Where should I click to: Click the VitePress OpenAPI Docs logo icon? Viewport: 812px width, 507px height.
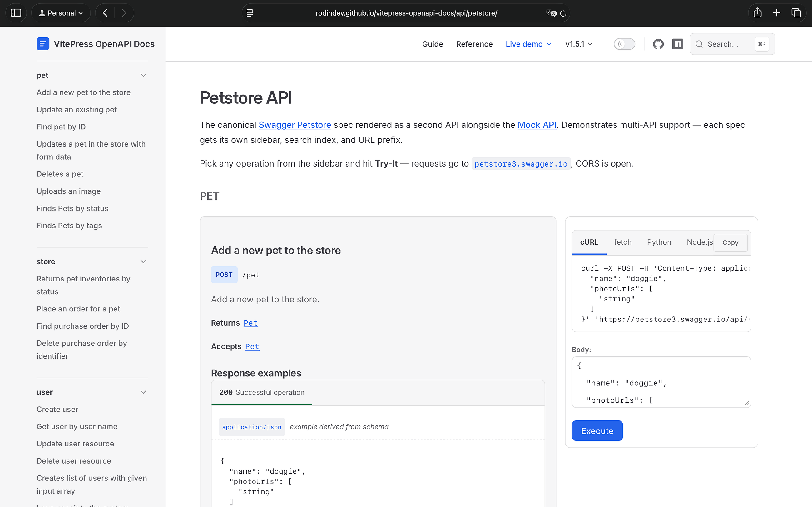43,44
